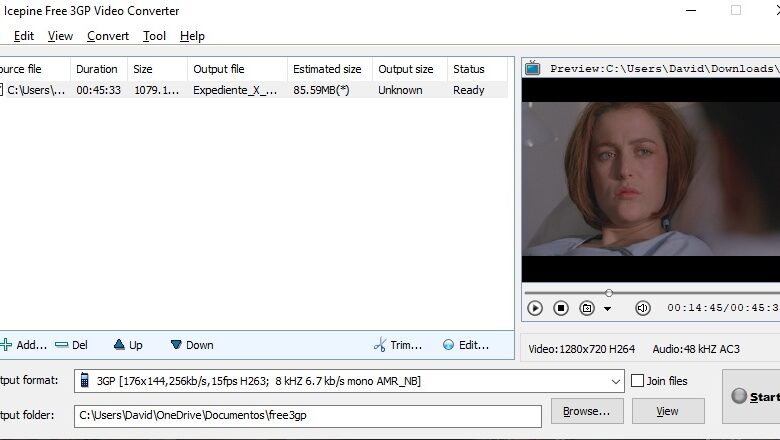Click the Output size column header
Viewport: 780px width, 440px height.
click(410, 69)
